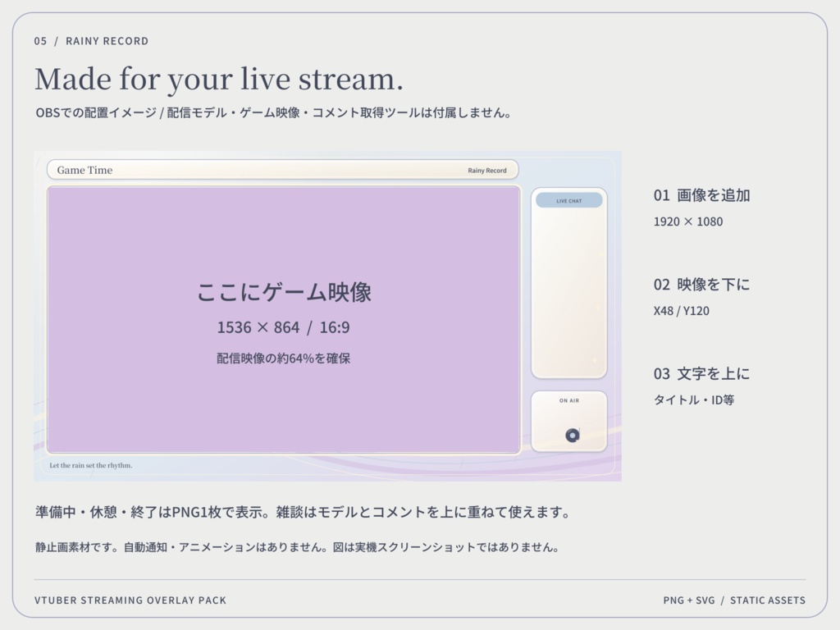Click the 'X48 / Y120' value
The width and height of the screenshot is (840, 630).
click(681, 311)
